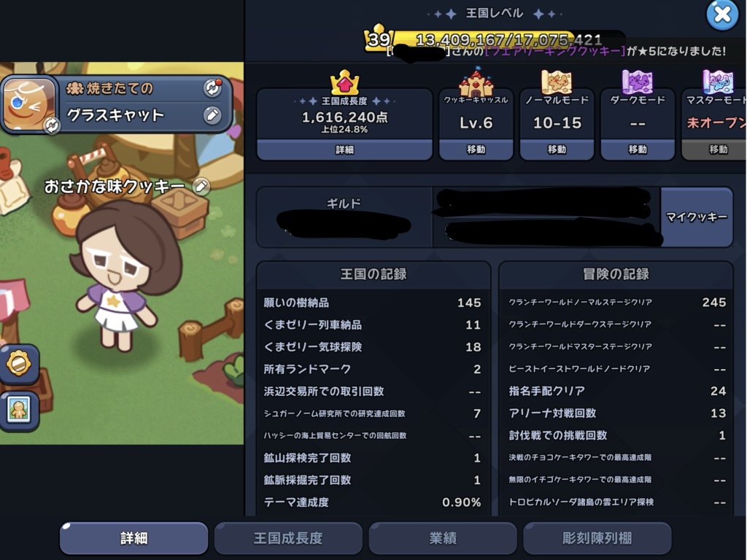Click the kingdom growth crown icon
747x560 pixels.
(x=344, y=82)
